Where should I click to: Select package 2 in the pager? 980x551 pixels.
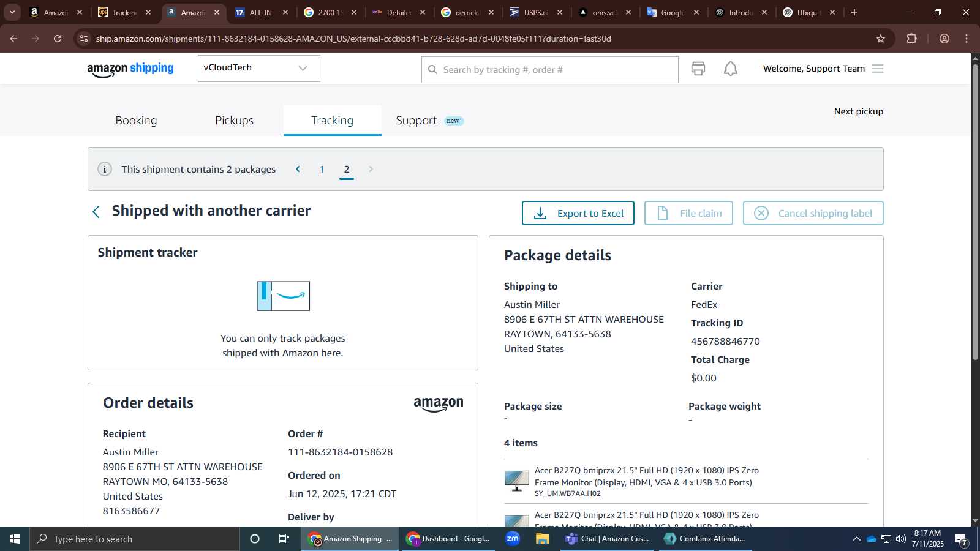347,170
